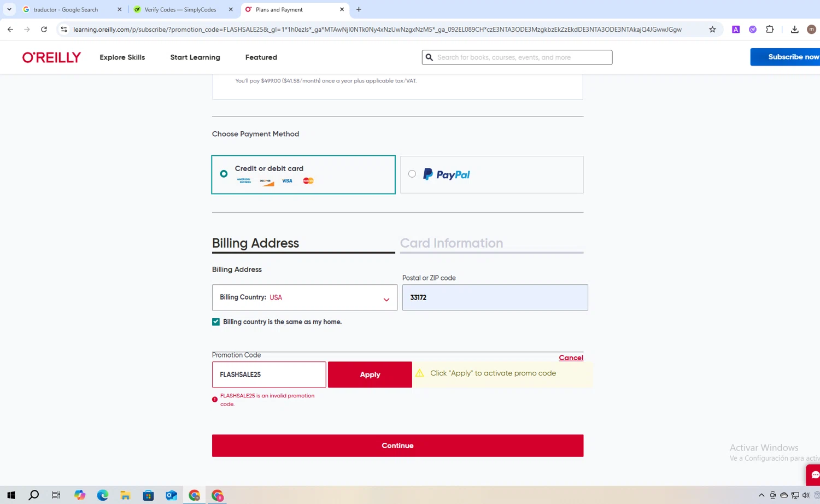Open the Windows Start menu
This screenshot has height=504, width=820.
pyautogui.click(x=11, y=495)
